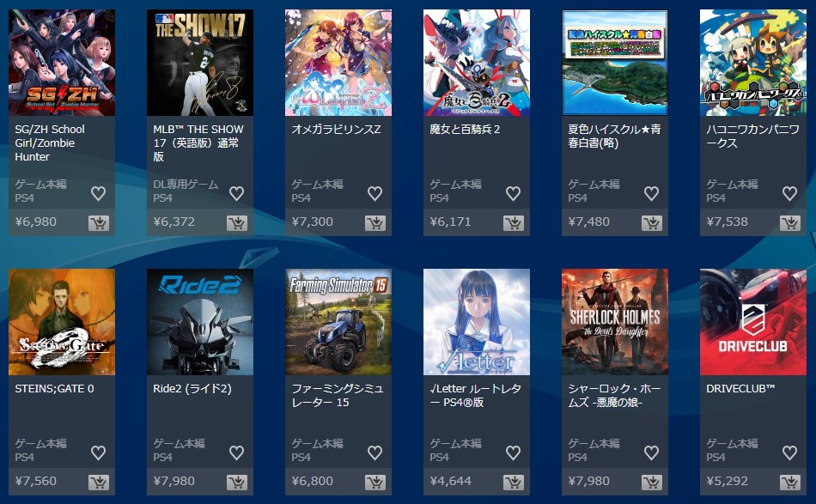Add DRIVECLUB to cart
The width and height of the screenshot is (816, 504).
pos(790,483)
